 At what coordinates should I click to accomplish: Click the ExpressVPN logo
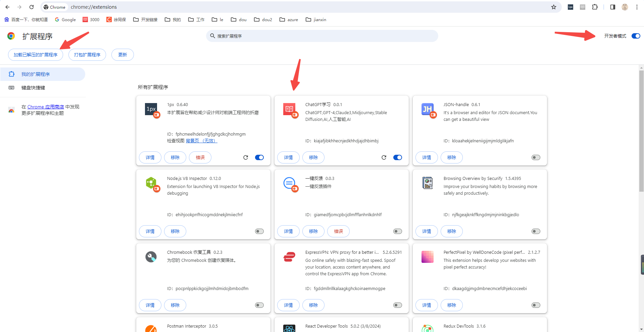click(289, 257)
